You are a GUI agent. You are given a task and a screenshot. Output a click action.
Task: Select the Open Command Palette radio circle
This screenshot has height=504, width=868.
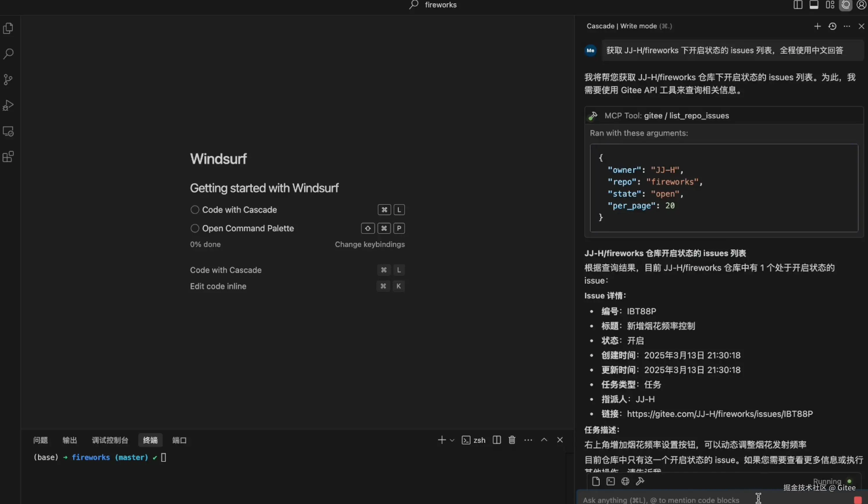click(194, 228)
